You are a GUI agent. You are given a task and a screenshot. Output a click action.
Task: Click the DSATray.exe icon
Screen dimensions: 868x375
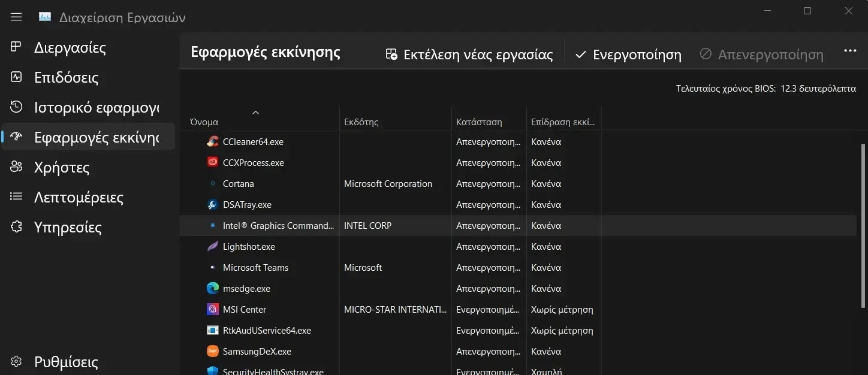212,205
